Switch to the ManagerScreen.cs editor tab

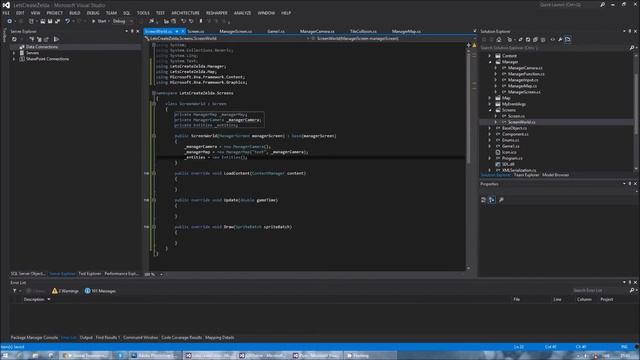pyautogui.click(x=236, y=31)
